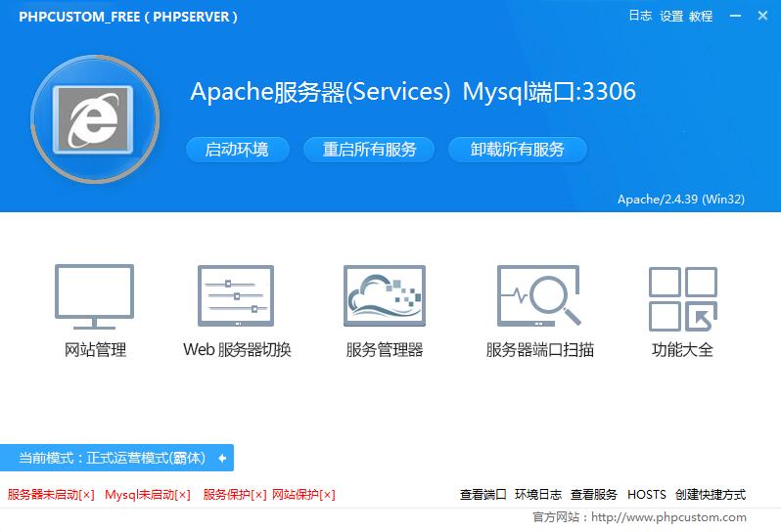This screenshot has height=532, width=781.
Task: Launch the 服务器端口扫描 magnifier icon
Action: coord(539,296)
